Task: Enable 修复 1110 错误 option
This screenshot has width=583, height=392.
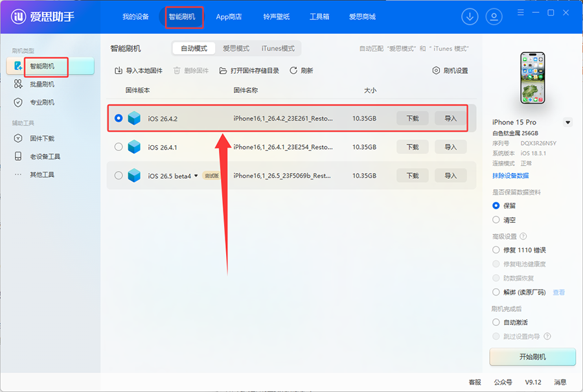Action: pyautogui.click(x=496, y=250)
